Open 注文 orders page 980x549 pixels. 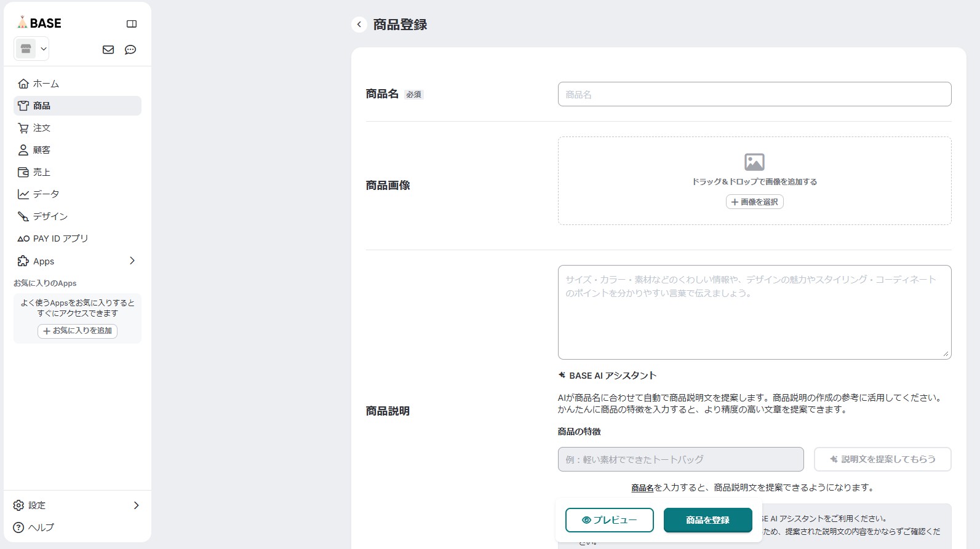point(78,128)
